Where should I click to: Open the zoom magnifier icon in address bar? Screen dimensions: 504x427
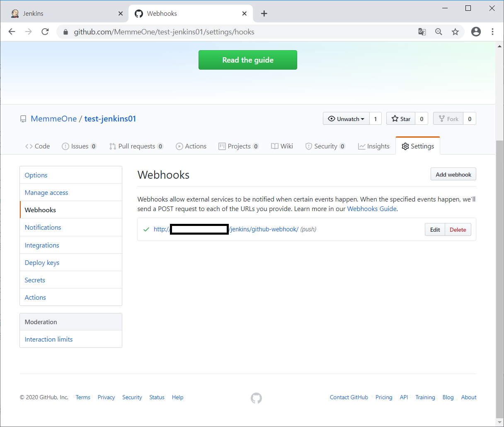[x=439, y=32]
